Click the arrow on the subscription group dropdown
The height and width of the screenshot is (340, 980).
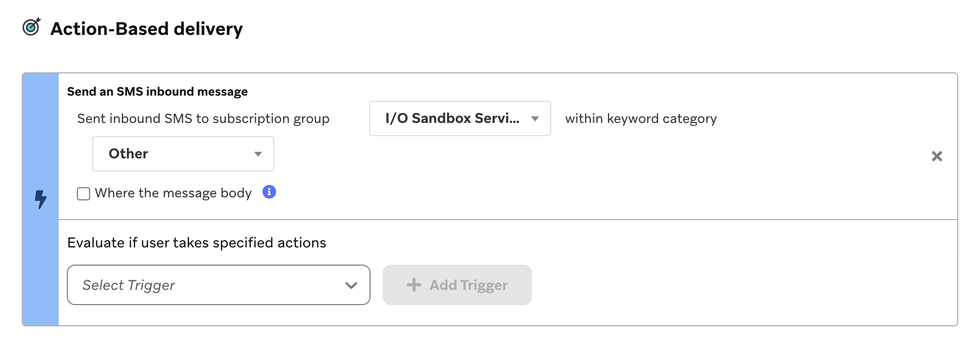[535, 119]
